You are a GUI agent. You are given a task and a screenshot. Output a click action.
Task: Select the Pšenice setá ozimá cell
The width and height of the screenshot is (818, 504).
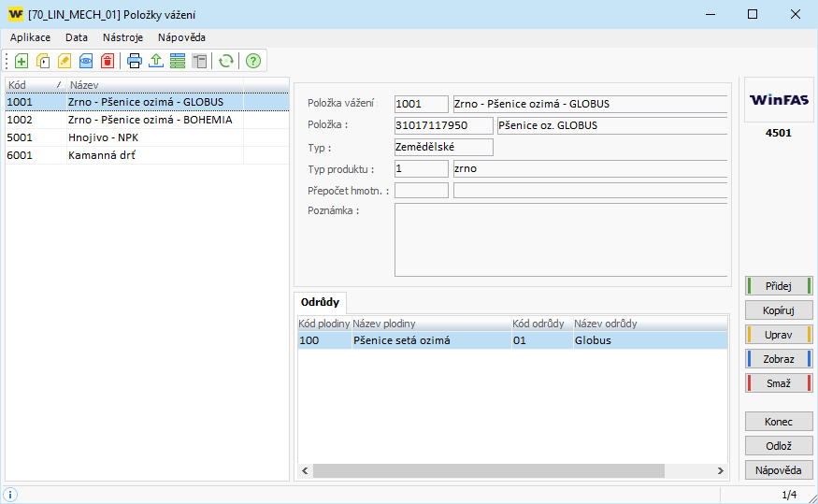click(x=431, y=340)
